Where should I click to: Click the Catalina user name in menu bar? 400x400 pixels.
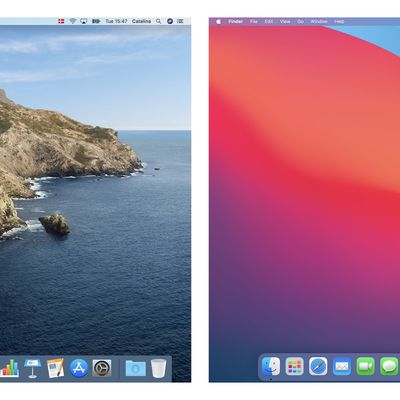point(141,21)
